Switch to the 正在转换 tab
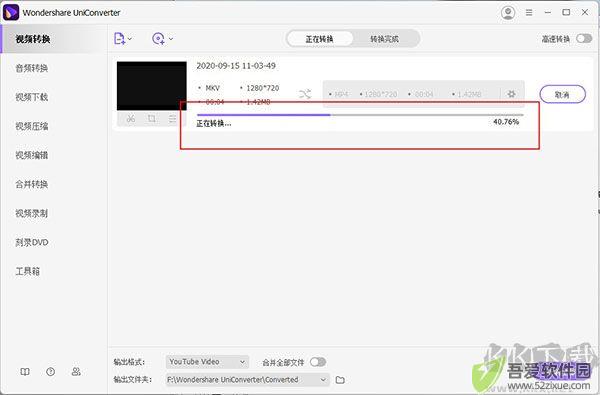This screenshot has width=600, height=395. pos(320,39)
